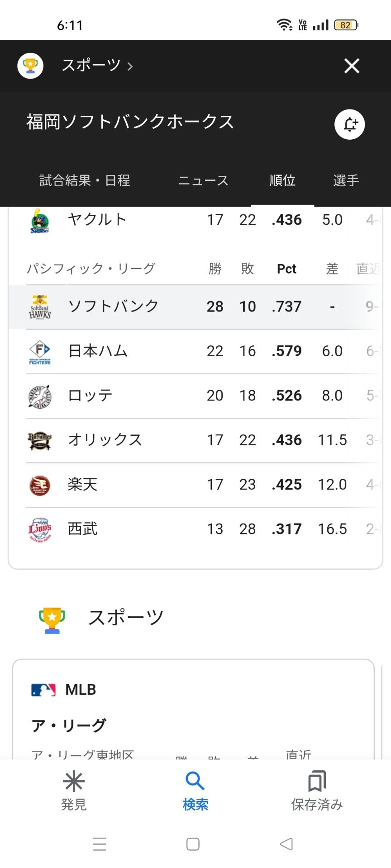391x868 pixels.
Task: Open the 発見 bottom navigation item
Action: click(74, 791)
